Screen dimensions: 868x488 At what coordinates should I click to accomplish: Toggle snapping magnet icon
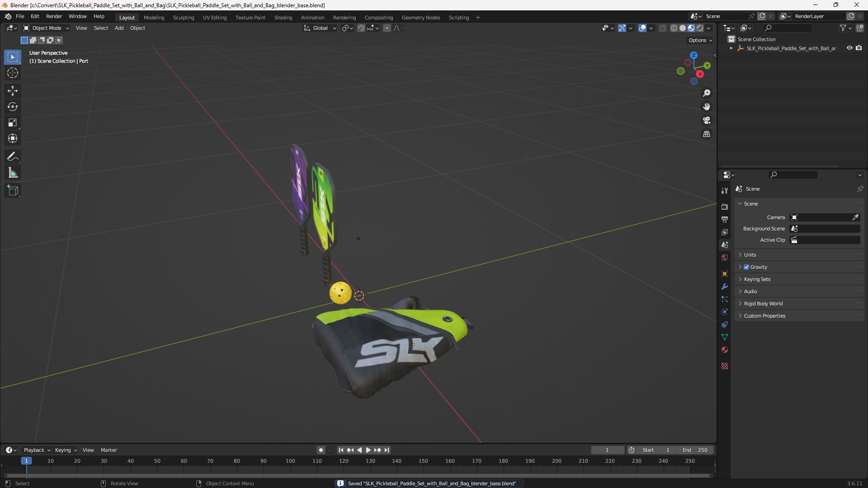click(361, 28)
